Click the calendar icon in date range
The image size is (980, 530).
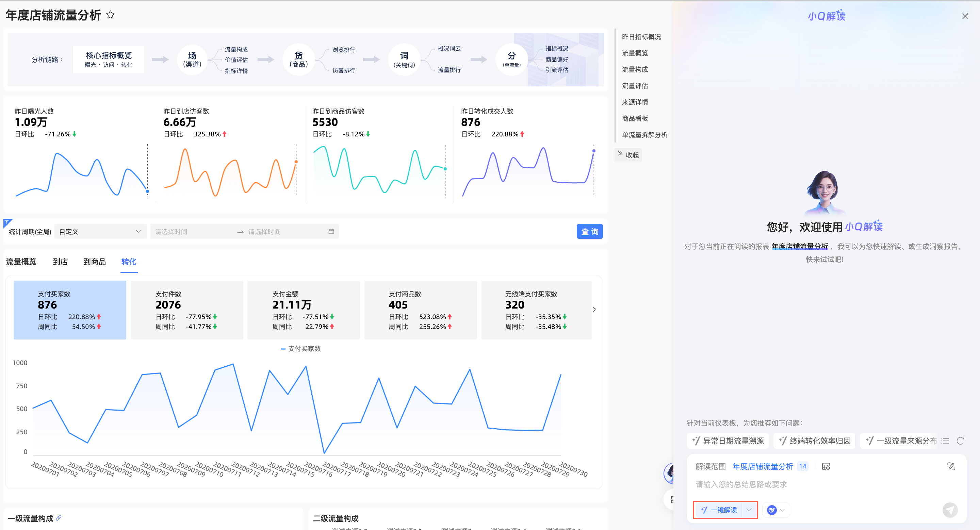[x=331, y=231]
